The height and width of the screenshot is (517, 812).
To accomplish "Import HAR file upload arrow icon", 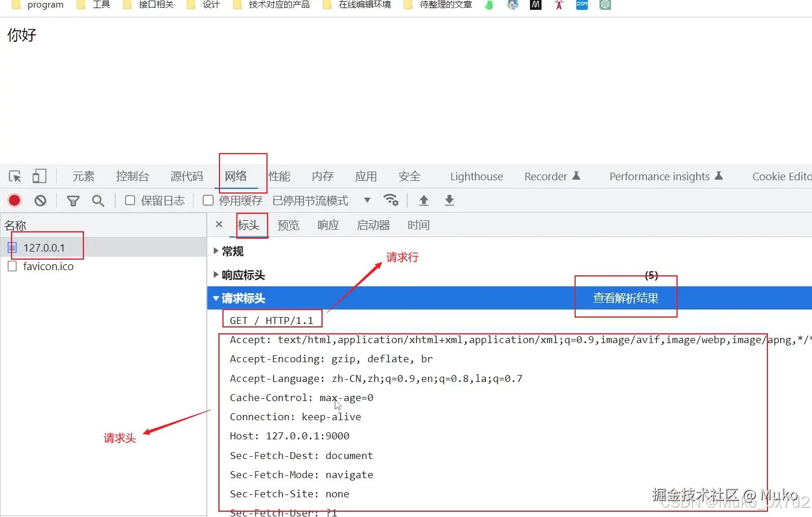I will (424, 200).
